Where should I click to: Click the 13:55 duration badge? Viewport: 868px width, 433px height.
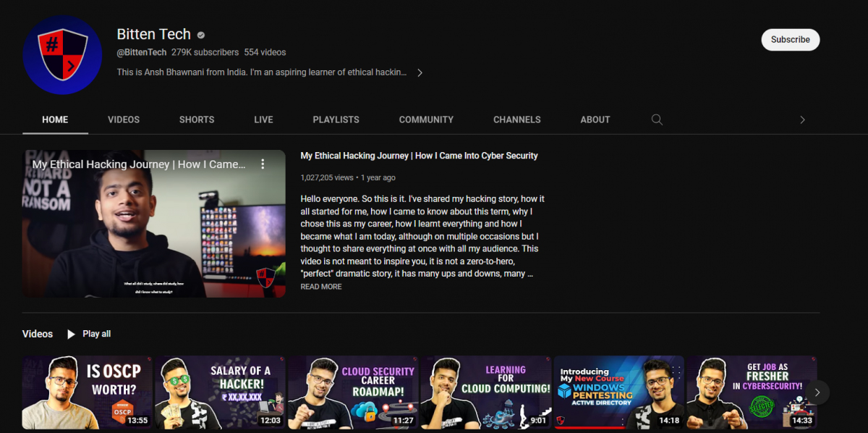[137, 420]
